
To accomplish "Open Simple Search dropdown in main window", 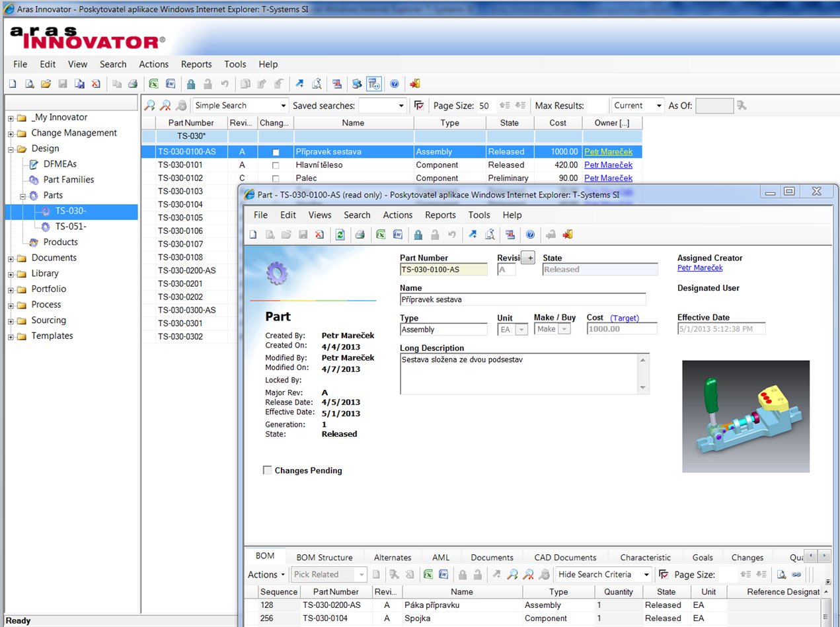I will click(x=283, y=106).
